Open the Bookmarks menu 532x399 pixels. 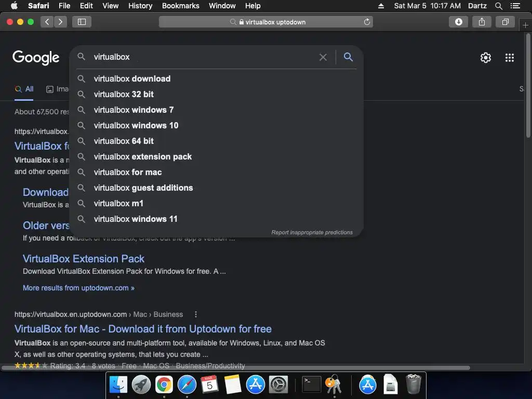pos(180,6)
